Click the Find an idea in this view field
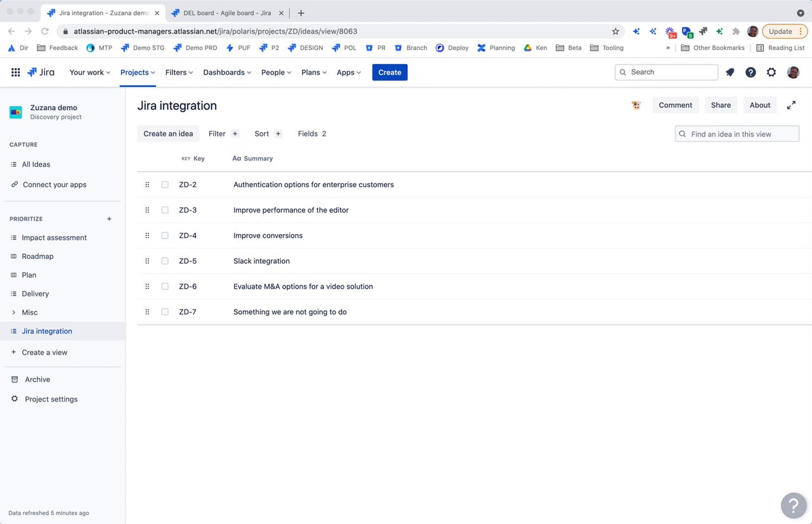 pyautogui.click(x=737, y=134)
